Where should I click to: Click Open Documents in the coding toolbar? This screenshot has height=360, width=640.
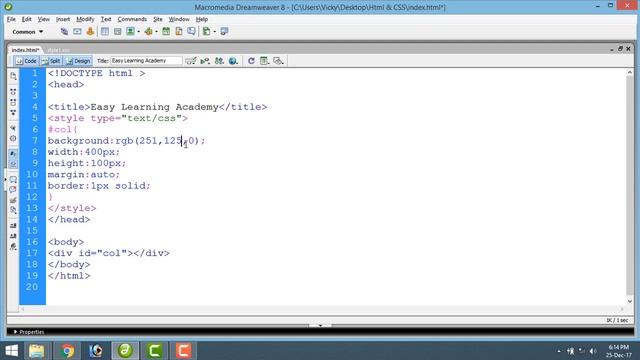tap(13, 76)
